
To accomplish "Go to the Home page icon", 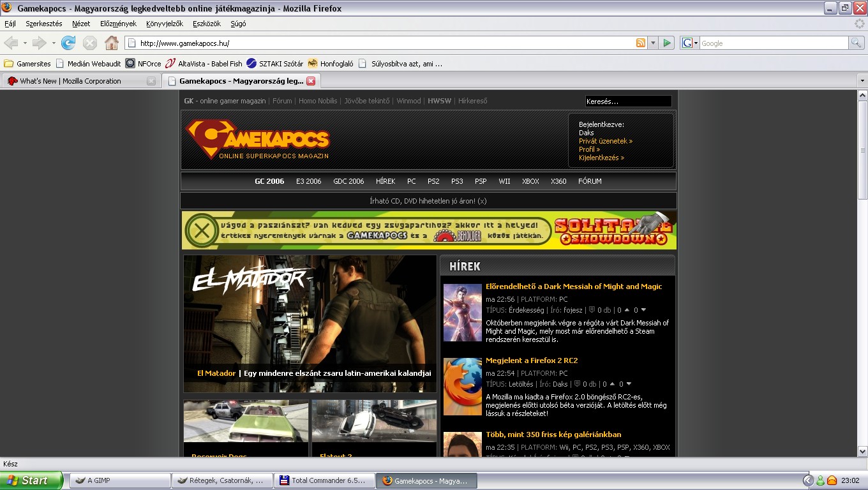I will point(112,43).
